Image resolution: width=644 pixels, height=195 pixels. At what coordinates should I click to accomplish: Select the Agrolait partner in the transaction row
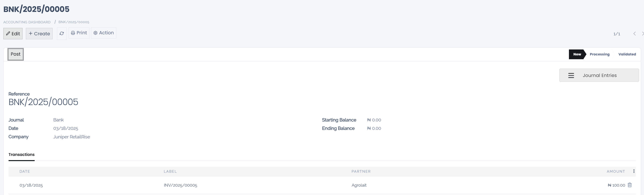[x=359, y=185]
